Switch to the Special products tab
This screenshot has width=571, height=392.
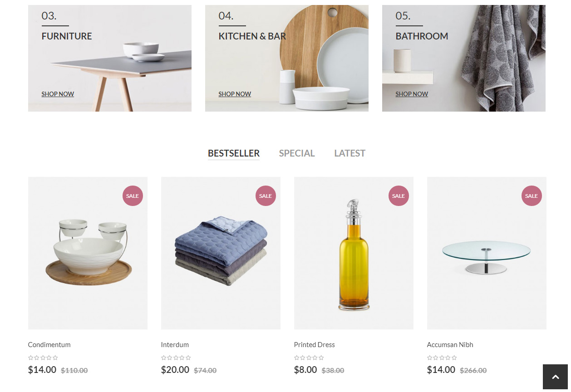tap(297, 153)
